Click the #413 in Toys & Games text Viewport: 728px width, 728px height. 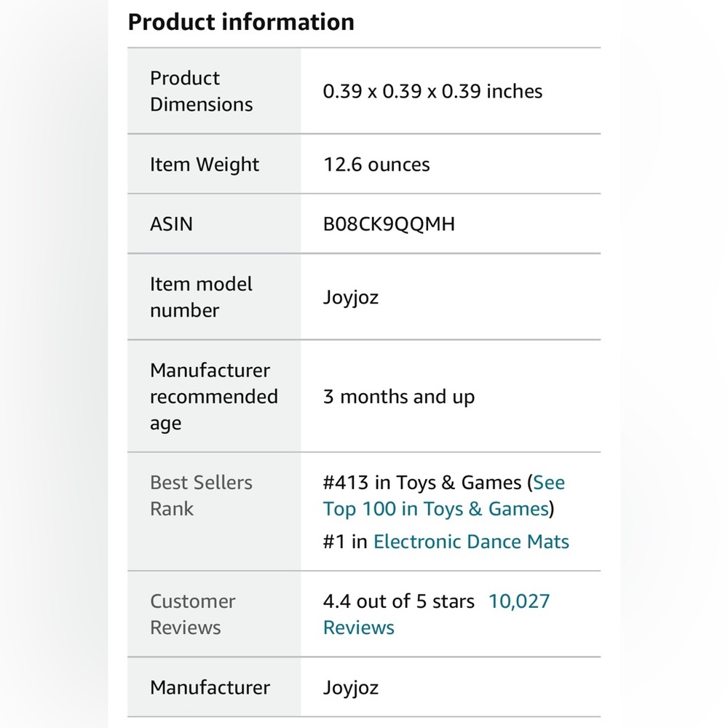(422, 483)
